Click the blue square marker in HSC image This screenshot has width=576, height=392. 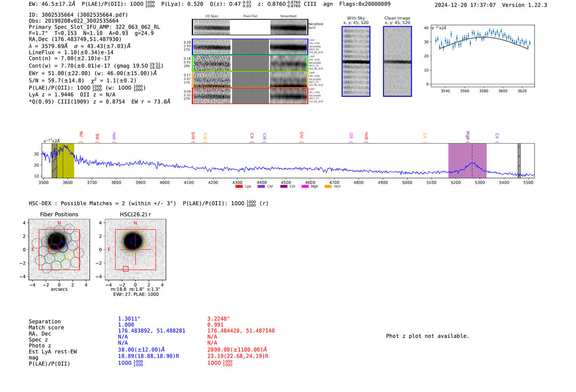click(133, 241)
